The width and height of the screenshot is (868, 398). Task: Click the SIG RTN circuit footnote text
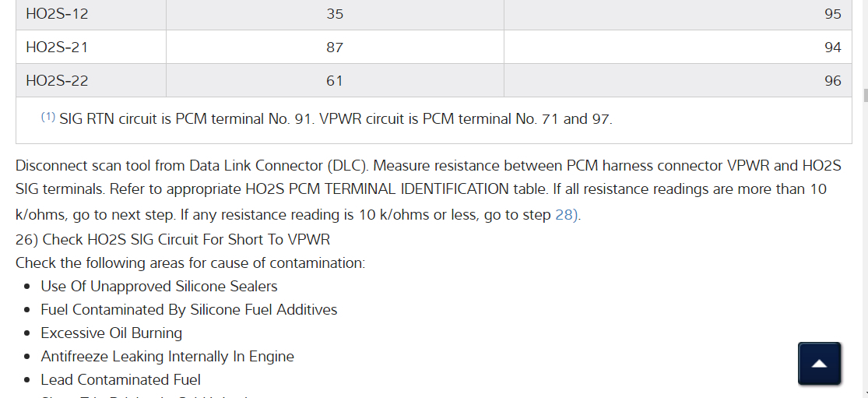336,119
